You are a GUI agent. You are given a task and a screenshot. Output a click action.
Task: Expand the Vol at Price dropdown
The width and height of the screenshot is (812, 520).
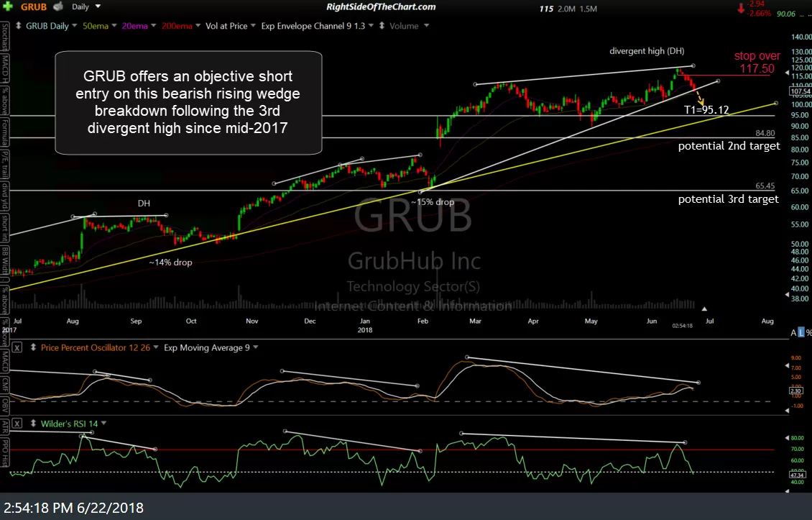[253, 25]
